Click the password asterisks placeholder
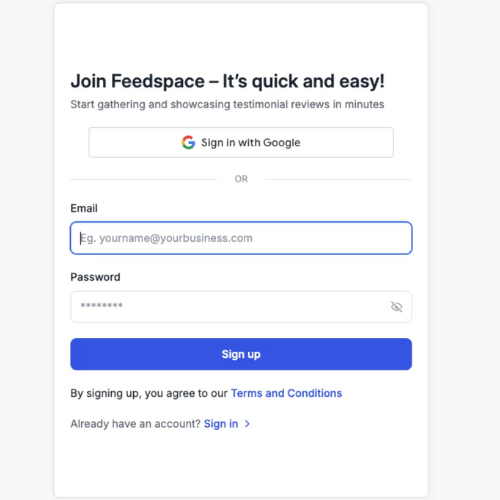The width and height of the screenshot is (500, 500). point(102,305)
